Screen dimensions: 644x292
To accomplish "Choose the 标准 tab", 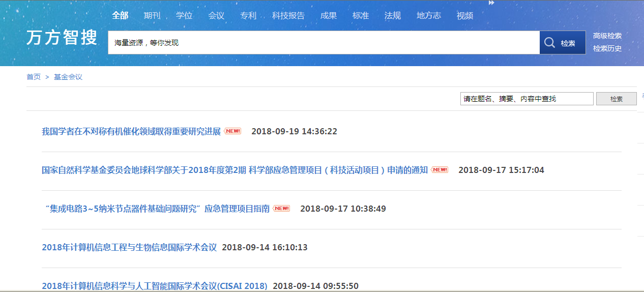I will pos(361,16).
